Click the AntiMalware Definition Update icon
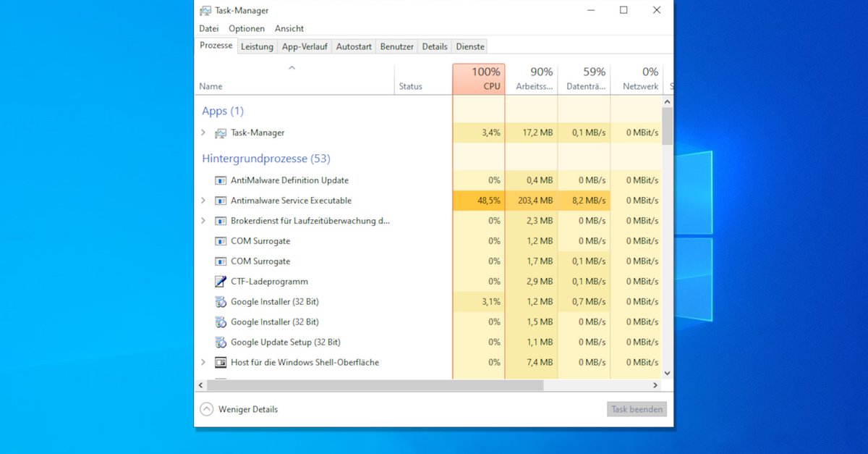868x454 pixels. coord(221,180)
